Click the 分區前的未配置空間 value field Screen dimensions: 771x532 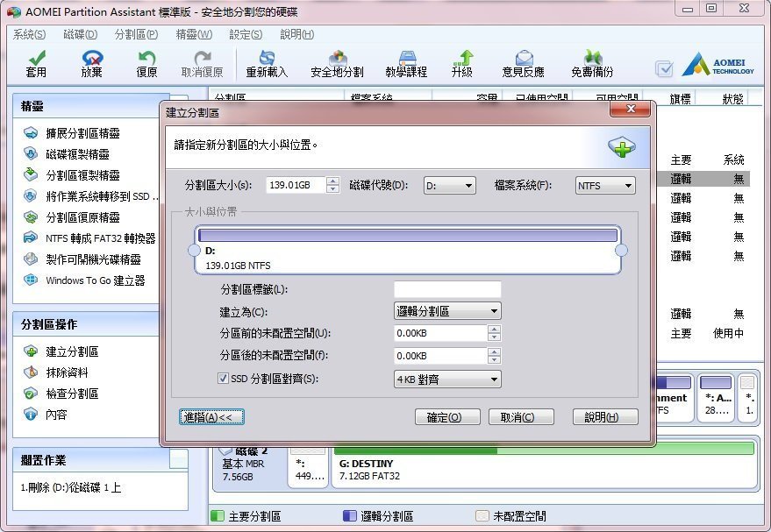pos(440,332)
